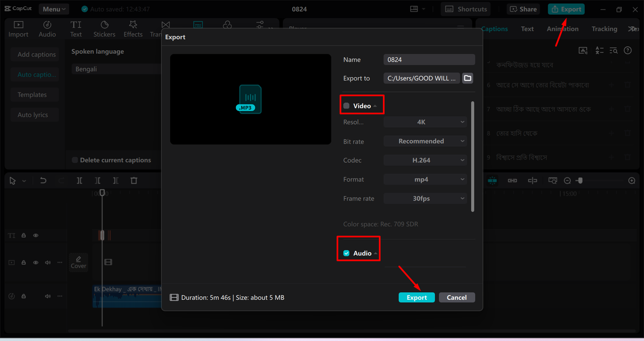Select Templates in left sidebar

pyautogui.click(x=35, y=95)
